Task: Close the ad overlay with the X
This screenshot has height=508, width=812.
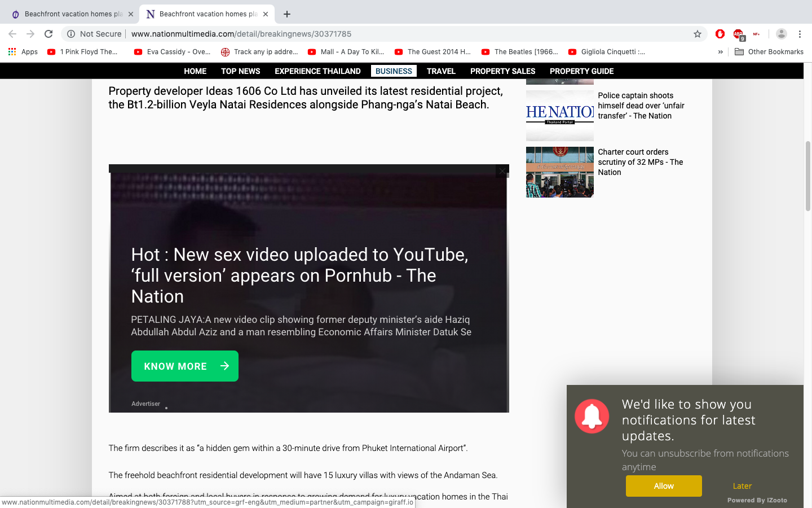Action: [502, 171]
